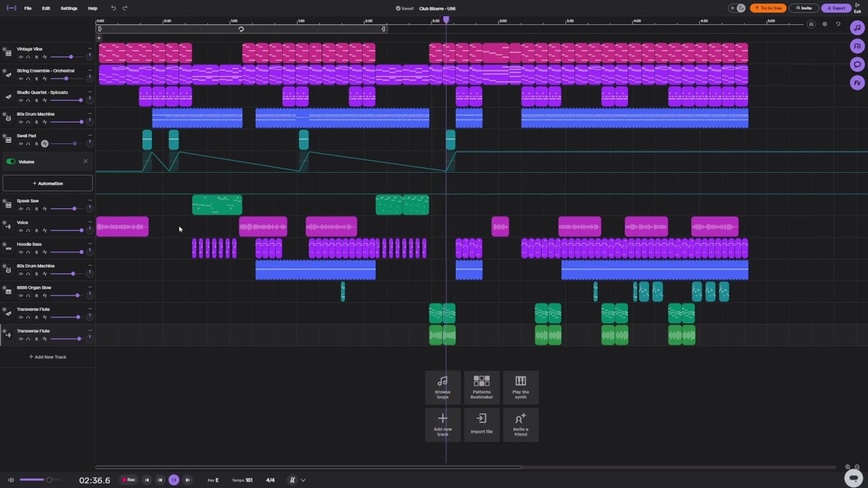The width and height of the screenshot is (868, 488).
Task: Fast-forward the playhead
Action: tap(188, 480)
